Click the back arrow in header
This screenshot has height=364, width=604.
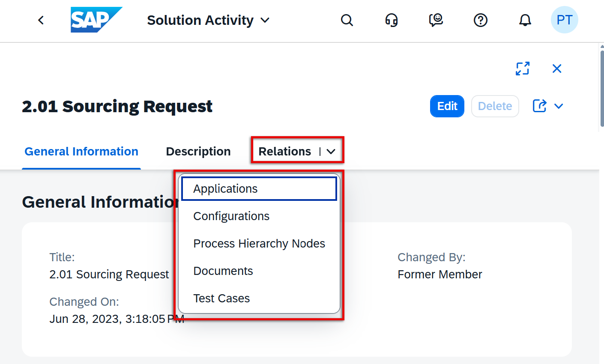click(41, 20)
